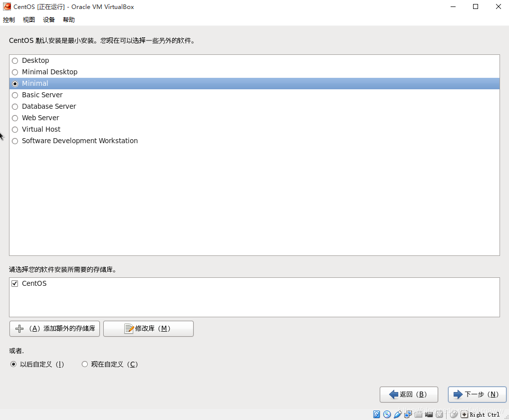
Task: Open the 帮助 menu
Action: 69,20
